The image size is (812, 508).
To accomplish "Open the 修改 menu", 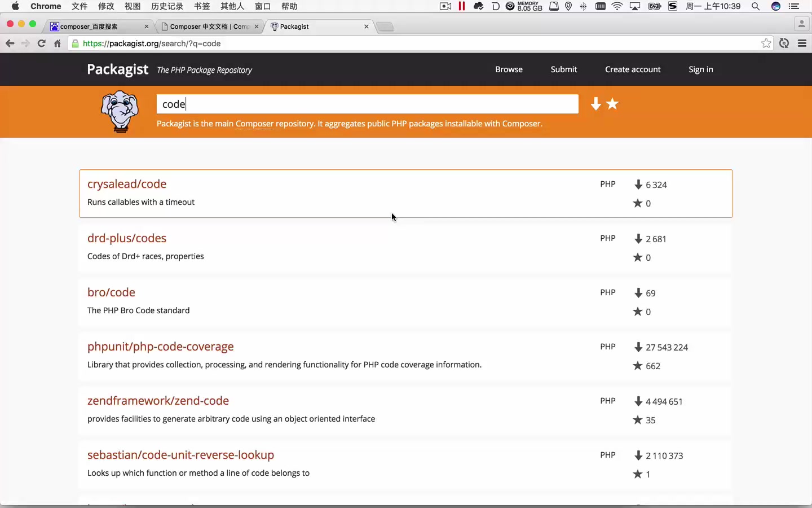I will pyautogui.click(x=106, y=6).
